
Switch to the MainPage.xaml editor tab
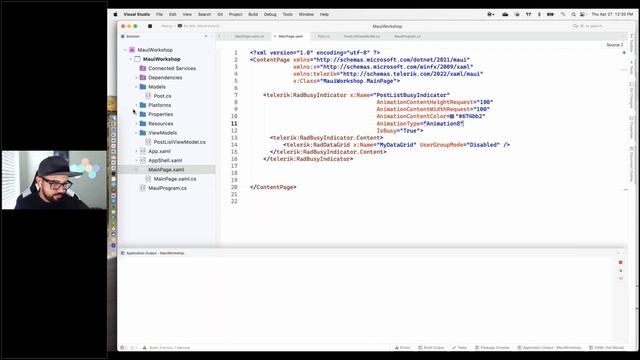coord(291,36)
